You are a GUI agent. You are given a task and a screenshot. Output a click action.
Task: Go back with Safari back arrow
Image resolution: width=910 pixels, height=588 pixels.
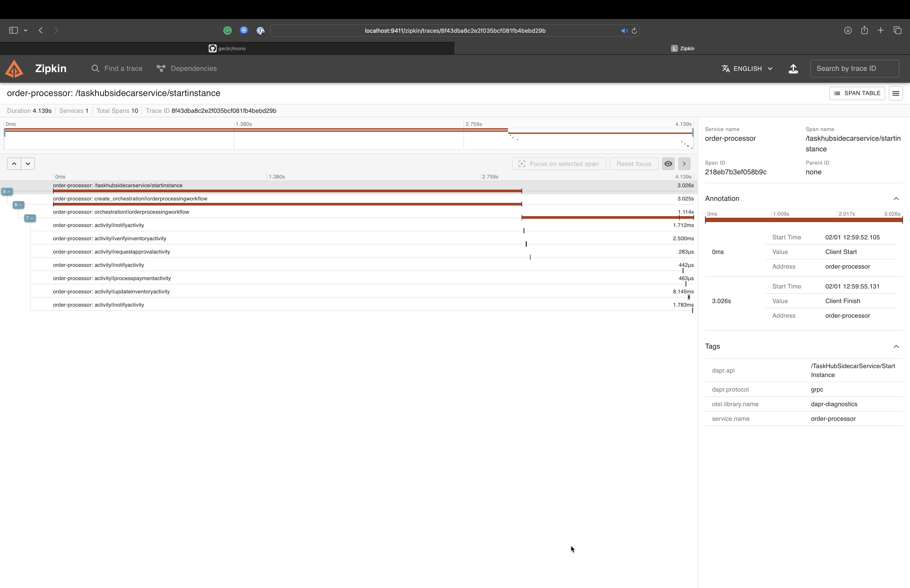pyautogui.click(x=40, y=30)
